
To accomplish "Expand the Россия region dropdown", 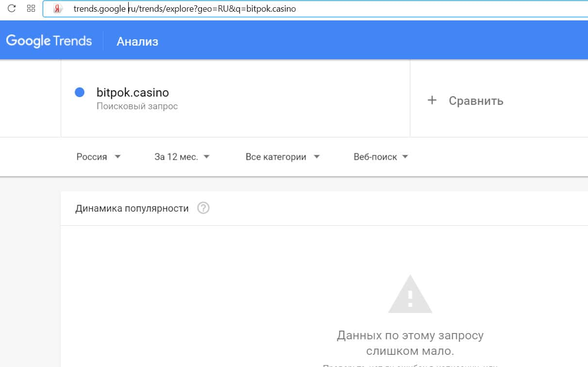I will click(x=99, y=157).
